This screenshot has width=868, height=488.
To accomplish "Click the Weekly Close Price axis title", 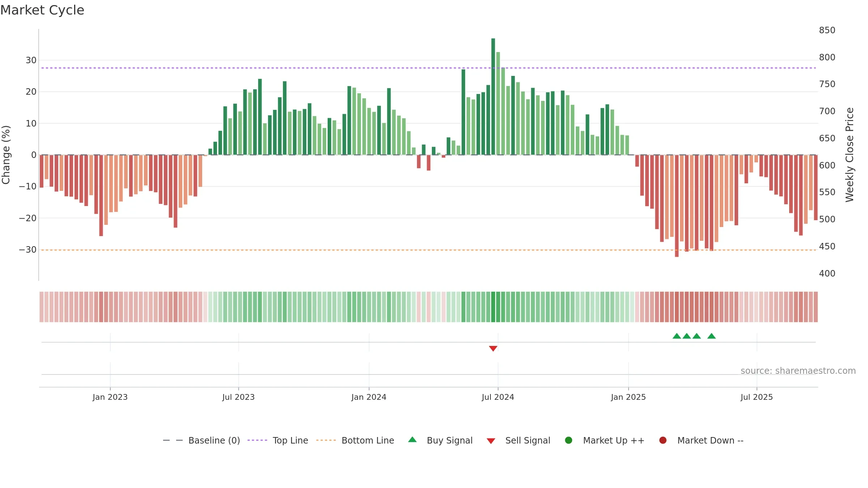I will [850, 155].
